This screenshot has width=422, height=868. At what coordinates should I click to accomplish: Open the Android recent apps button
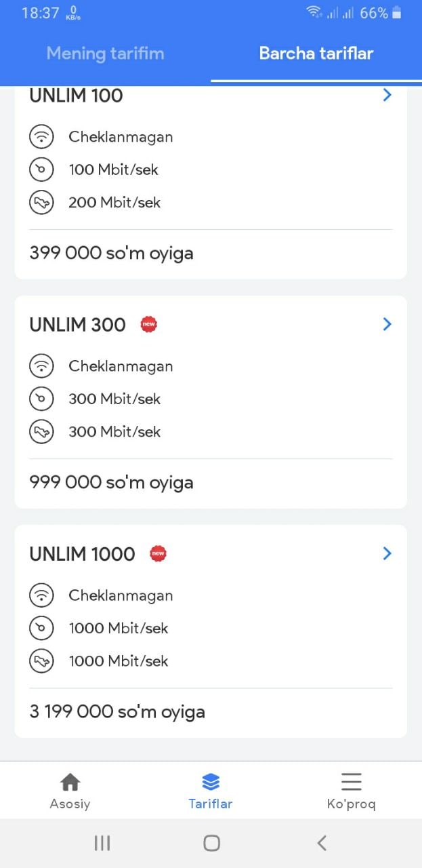pyautogui.click(x=102, y=843)
